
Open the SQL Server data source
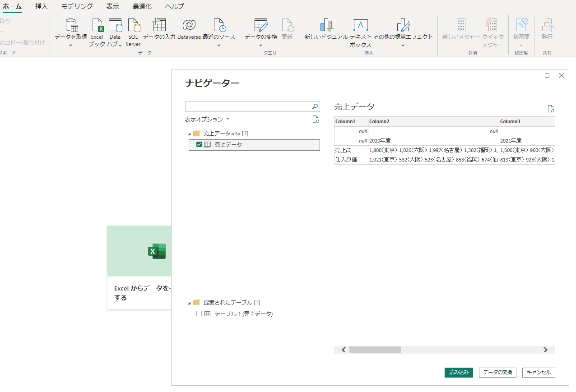tap(133, 26)
